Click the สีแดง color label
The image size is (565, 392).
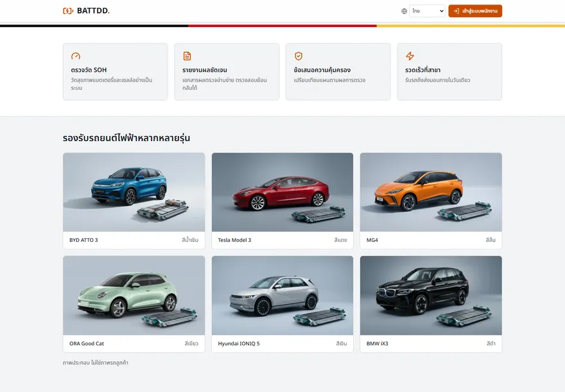coord(340,240)
